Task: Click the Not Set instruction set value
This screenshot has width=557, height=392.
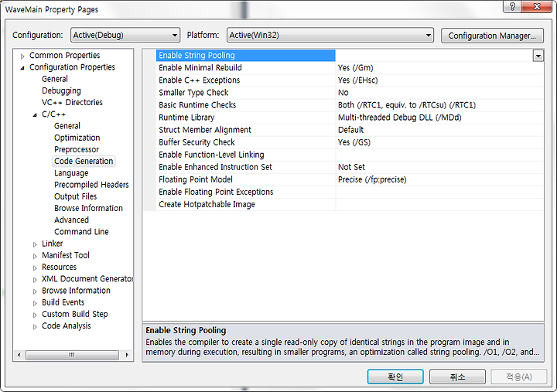Action: click(439, 167)
